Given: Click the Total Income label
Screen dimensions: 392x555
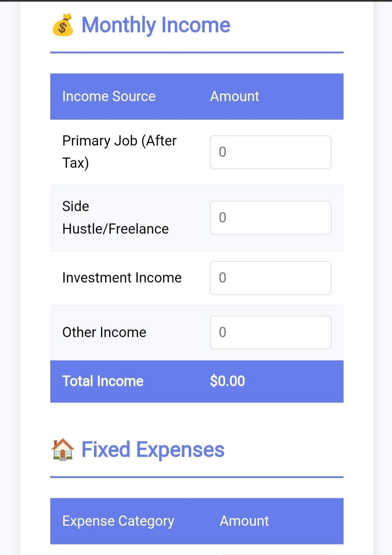Looking at the screenshot, I should [103, 381].
